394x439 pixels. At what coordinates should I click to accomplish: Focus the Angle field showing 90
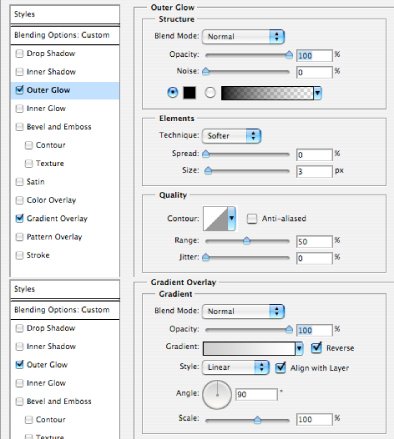(x=256, y=394)
